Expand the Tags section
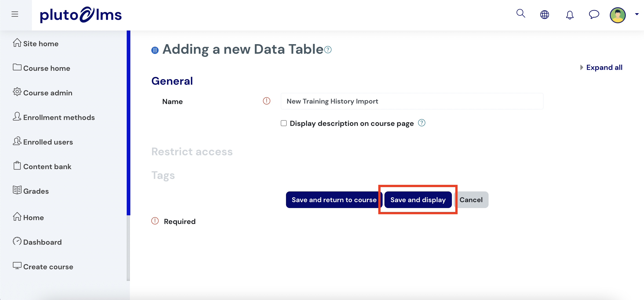644x300 pixels. 163,175
